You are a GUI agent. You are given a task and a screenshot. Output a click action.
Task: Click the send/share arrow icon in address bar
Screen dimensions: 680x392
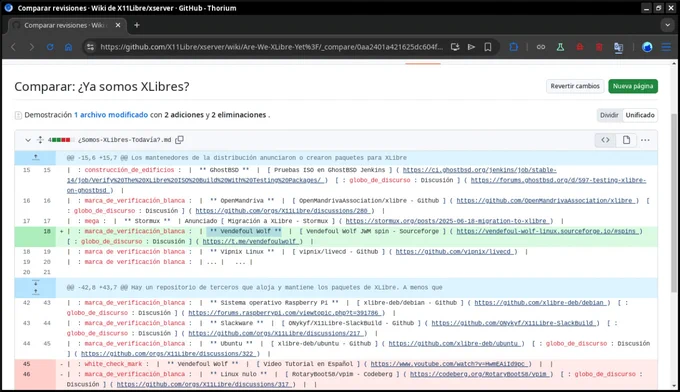[471, 47]
